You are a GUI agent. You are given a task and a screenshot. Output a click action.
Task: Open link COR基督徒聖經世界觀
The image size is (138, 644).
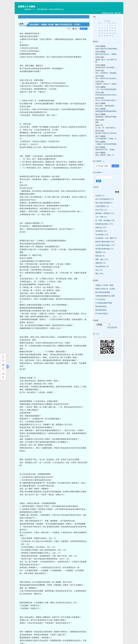pyautogui.click(x=103, y=303)
